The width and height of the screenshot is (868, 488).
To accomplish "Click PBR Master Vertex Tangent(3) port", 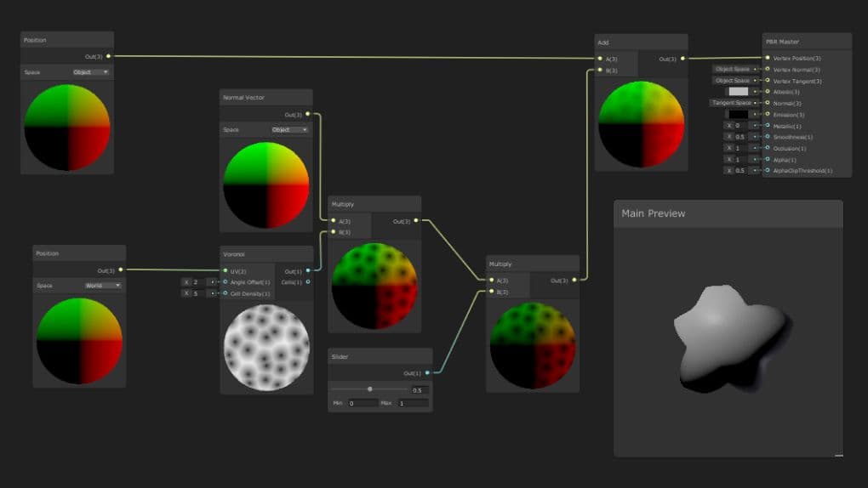I will [768, 80].
